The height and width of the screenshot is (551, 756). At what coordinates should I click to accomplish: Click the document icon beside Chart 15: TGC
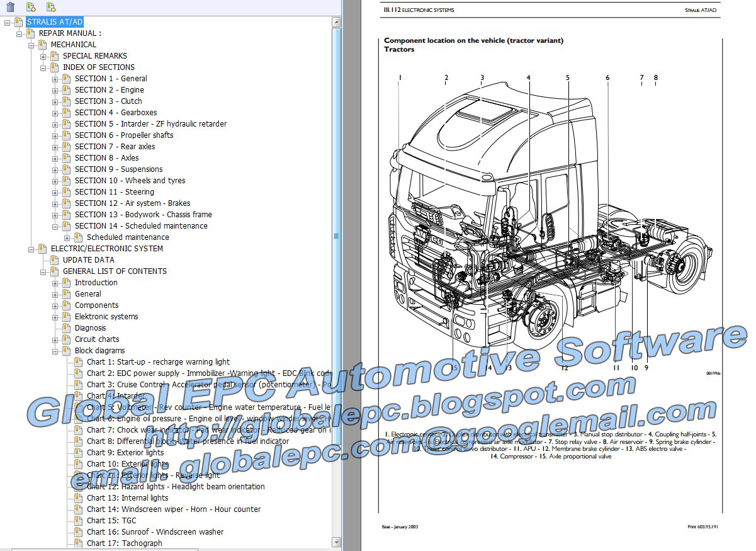(x=77, y=520)
